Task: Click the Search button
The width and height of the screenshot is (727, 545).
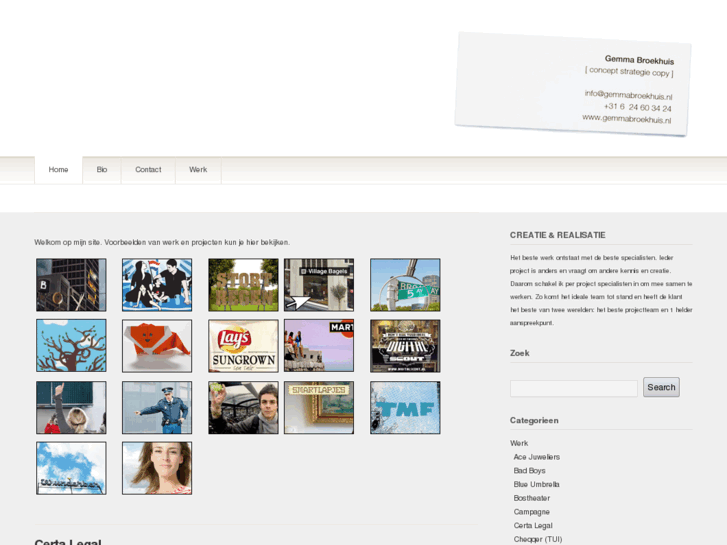Action: coord(661,387)
